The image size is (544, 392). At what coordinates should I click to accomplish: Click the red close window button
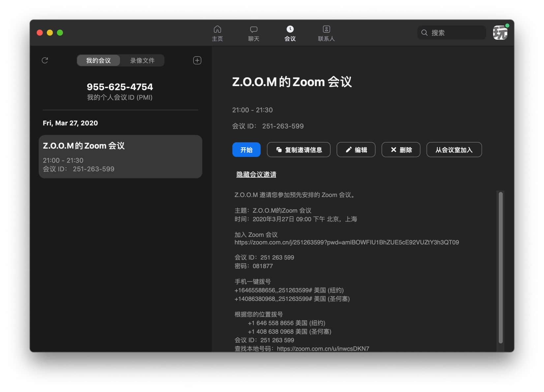click(40, 33)
